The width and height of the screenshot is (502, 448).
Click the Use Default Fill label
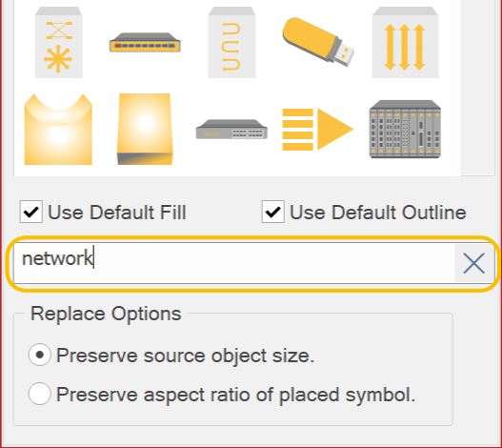point(117,213)
